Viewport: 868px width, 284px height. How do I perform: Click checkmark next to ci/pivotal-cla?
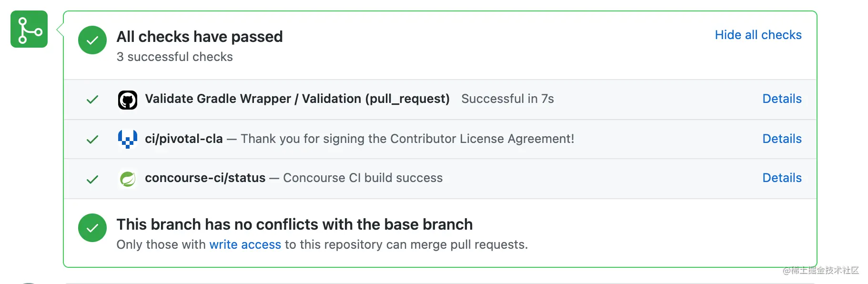click(x=92, y=139)
